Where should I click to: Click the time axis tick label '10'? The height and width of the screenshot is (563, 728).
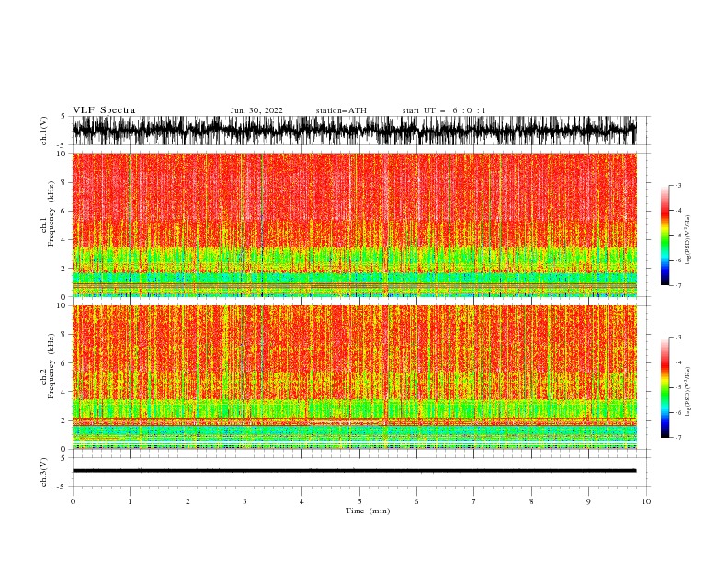coord(646,501)
